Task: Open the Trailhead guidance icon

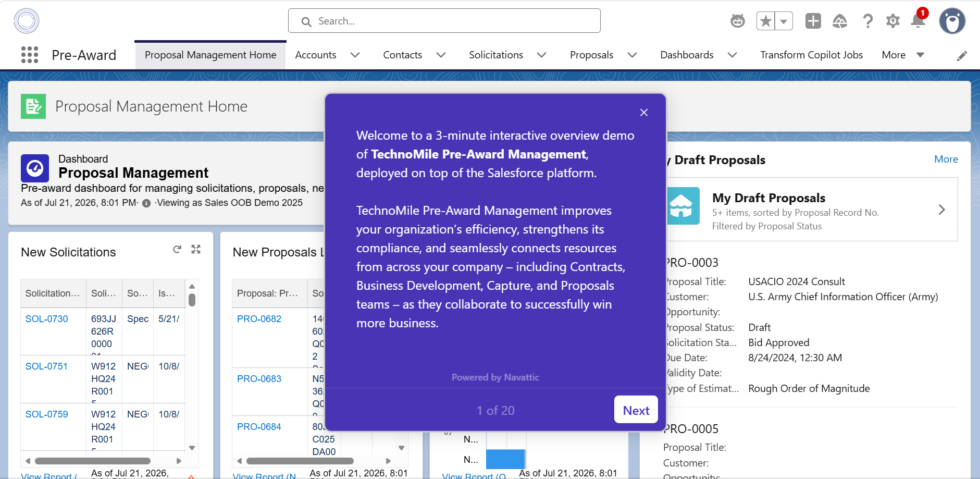Action: click(x=840, y=21)
